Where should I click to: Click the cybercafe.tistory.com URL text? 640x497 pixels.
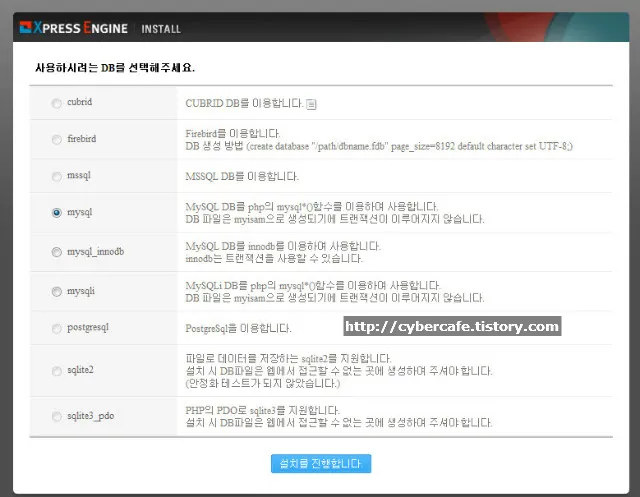tap(452, 327)
